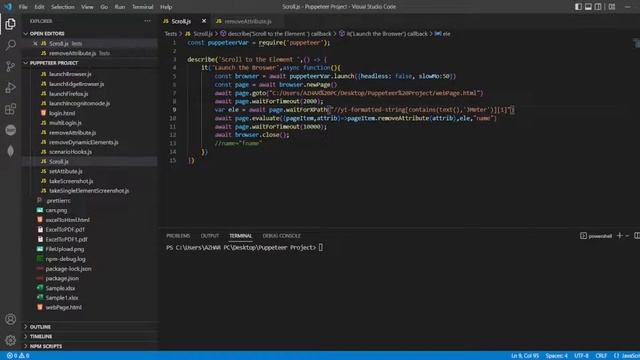Open scenarioHooks.js file
This screenshot has height=360, width=640.
pyautogui.click(x=70, y=152)
